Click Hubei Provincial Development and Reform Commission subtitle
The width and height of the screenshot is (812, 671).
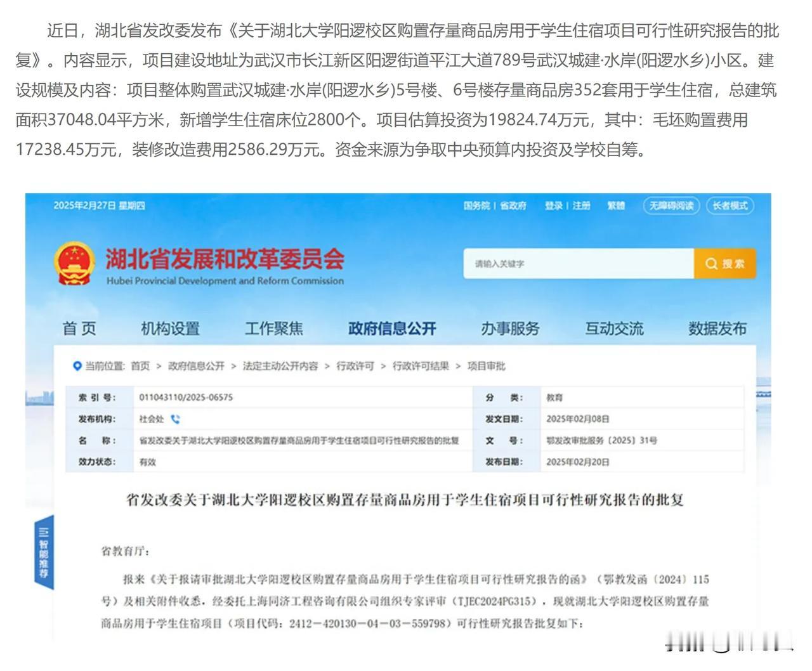225,281
